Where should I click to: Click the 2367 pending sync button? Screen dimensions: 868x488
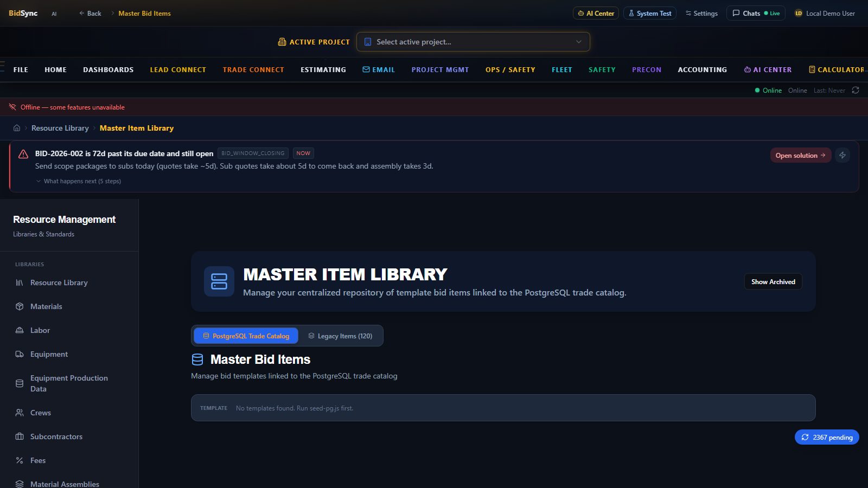(827, 437)
